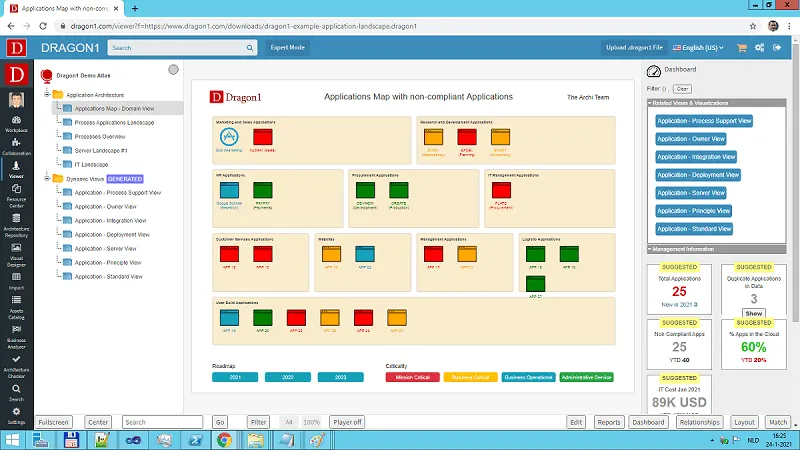Open the English (US) language dropdown
This screenshot has width=800, height=450.
[x=698, y=47]
